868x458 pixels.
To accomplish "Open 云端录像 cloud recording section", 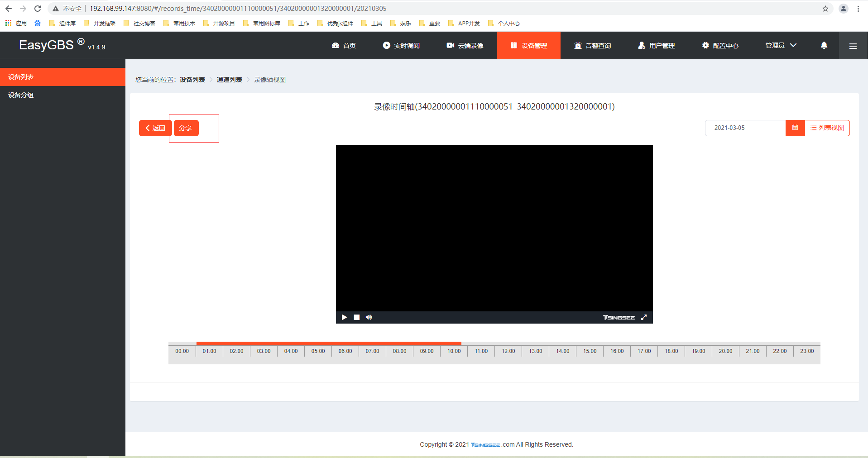I will tap(465, 45).
